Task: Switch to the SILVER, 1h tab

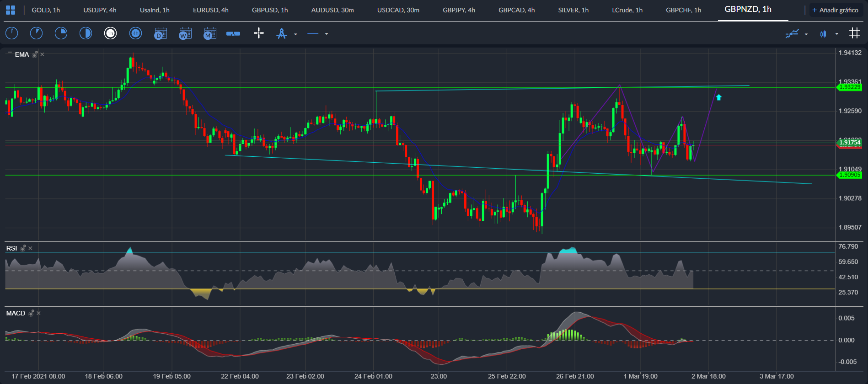Action: point(573,10)
